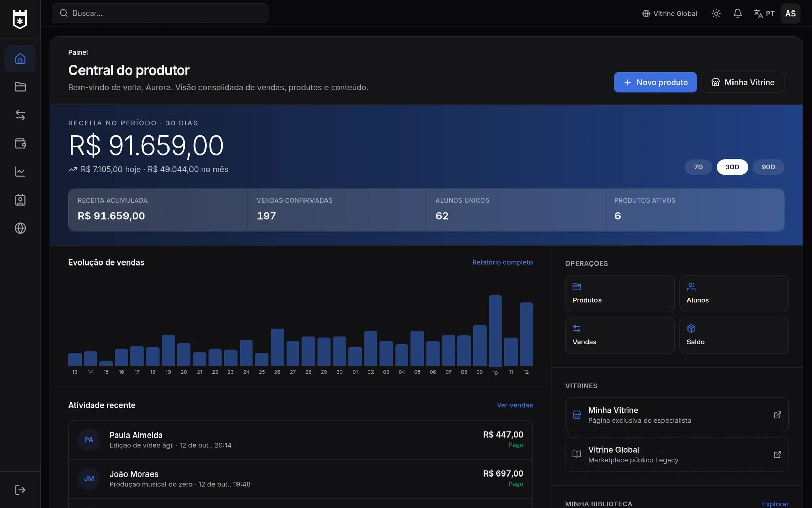This screenshot has height=508, width=812.
Task: Click the tallest bar for day 10
Action: (x=495, y=331)
